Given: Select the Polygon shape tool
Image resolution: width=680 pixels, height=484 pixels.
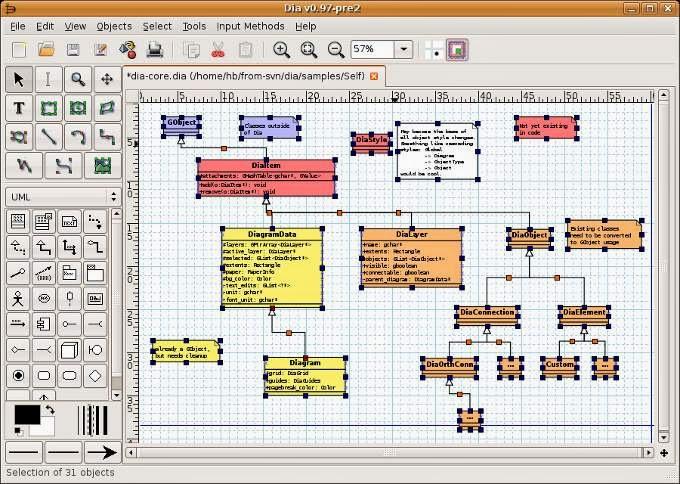Looking at the screenshot, I should 107,108.
